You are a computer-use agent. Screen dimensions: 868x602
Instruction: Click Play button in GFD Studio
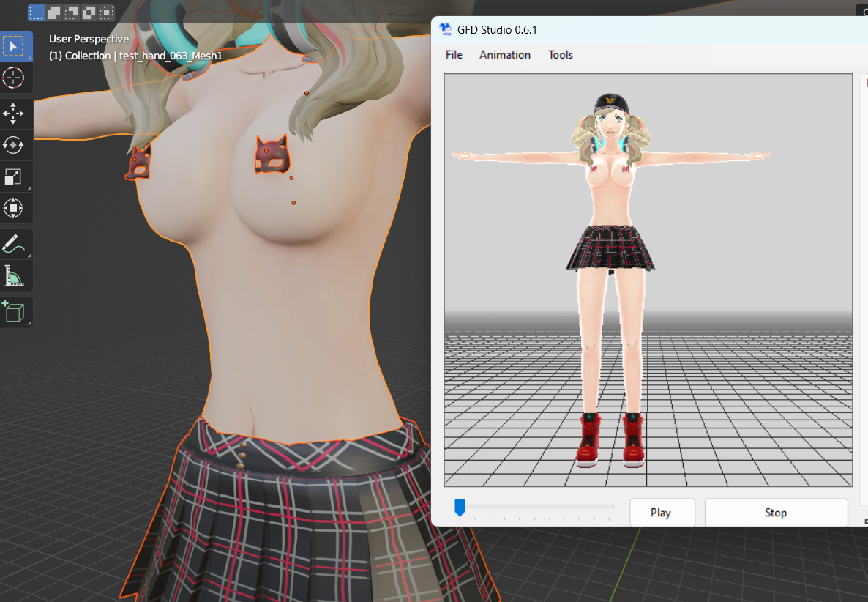click(x=662, y=513)
